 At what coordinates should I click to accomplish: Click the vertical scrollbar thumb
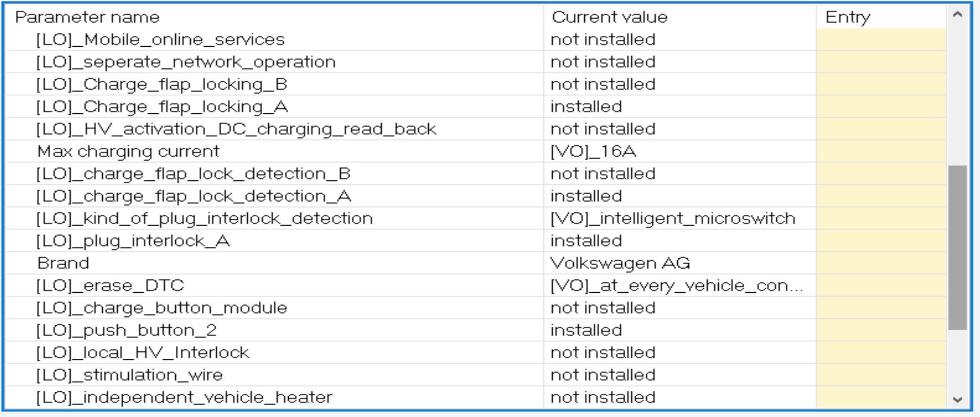click(x=957, y=247)
